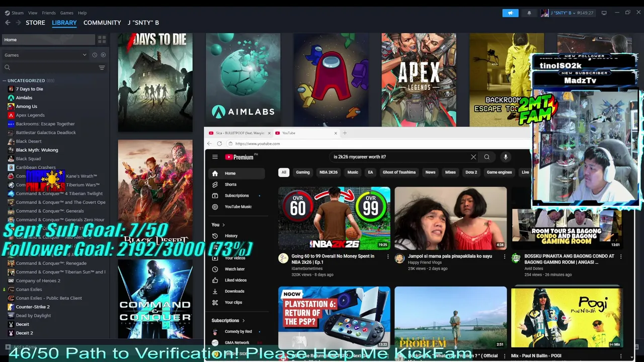Submit YouTube search with magnifier button

(x=487, y=157)
